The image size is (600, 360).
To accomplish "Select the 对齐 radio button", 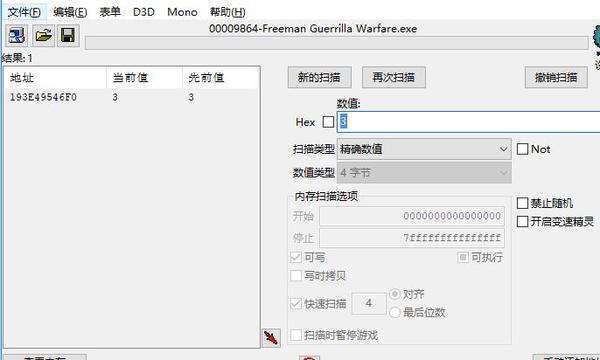I will (395, 294).
